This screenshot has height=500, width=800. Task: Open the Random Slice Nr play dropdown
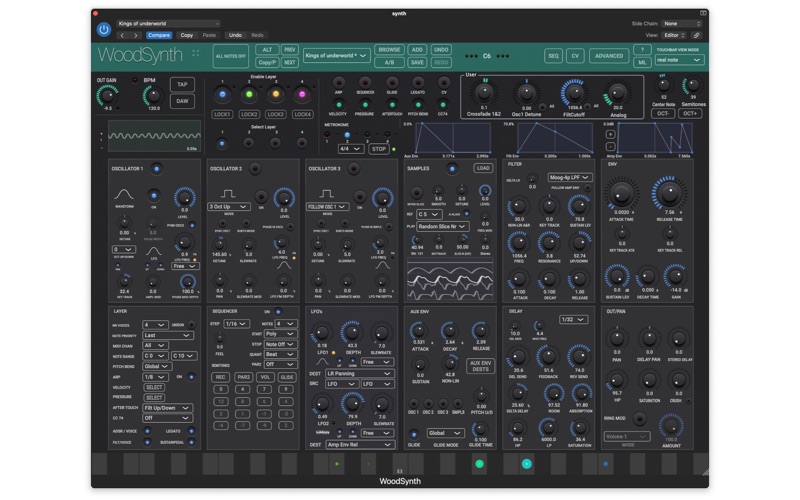(x=442, y=226)
